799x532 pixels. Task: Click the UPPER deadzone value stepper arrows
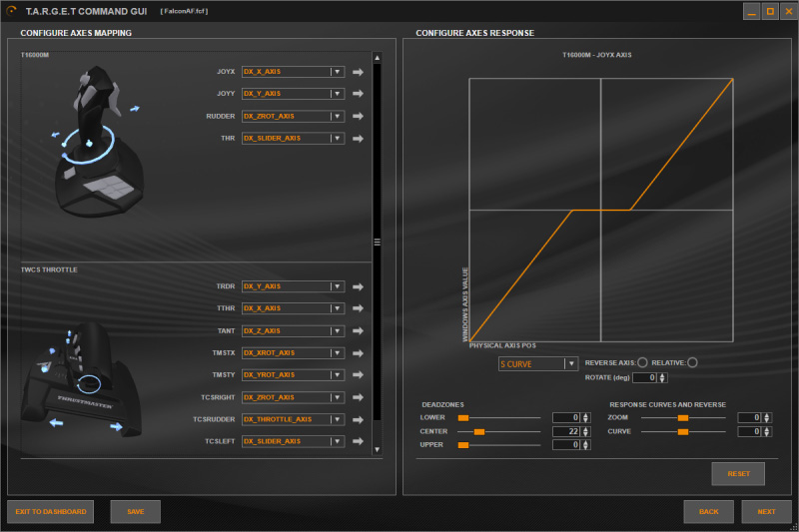585,445
